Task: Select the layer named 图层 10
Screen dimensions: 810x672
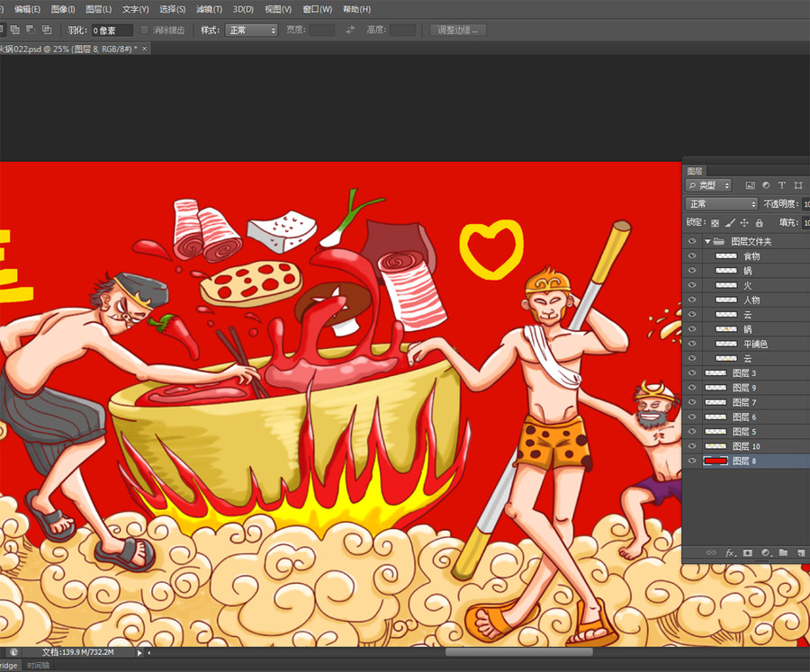Action: (x=746, y=446)
